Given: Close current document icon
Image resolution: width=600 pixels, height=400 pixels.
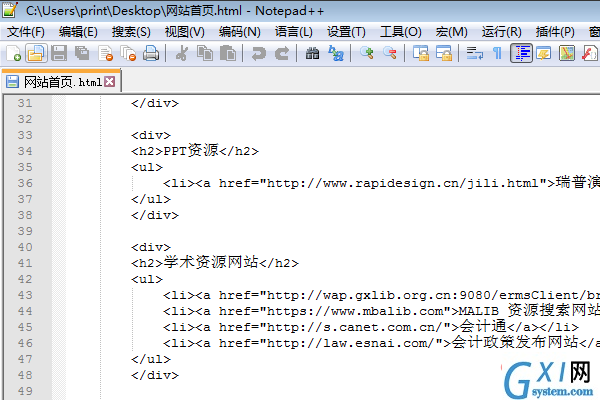Looking at the screenshot, I should pos(105,53).
